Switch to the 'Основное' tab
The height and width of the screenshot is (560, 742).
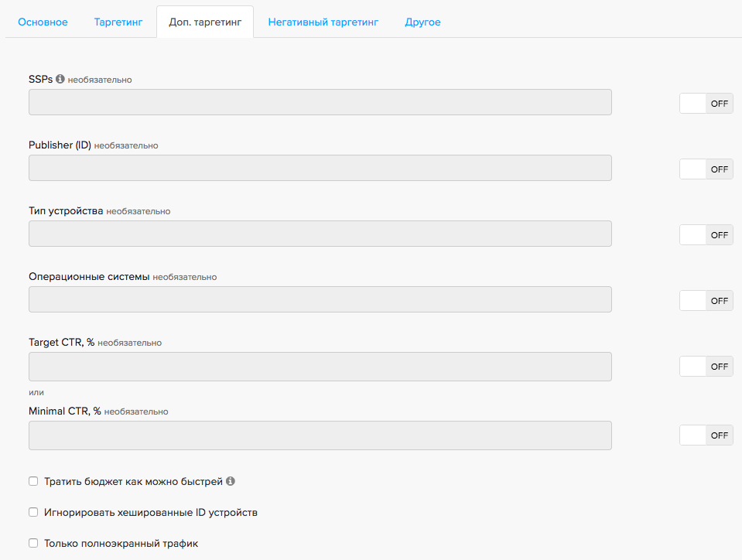(43, 22)
